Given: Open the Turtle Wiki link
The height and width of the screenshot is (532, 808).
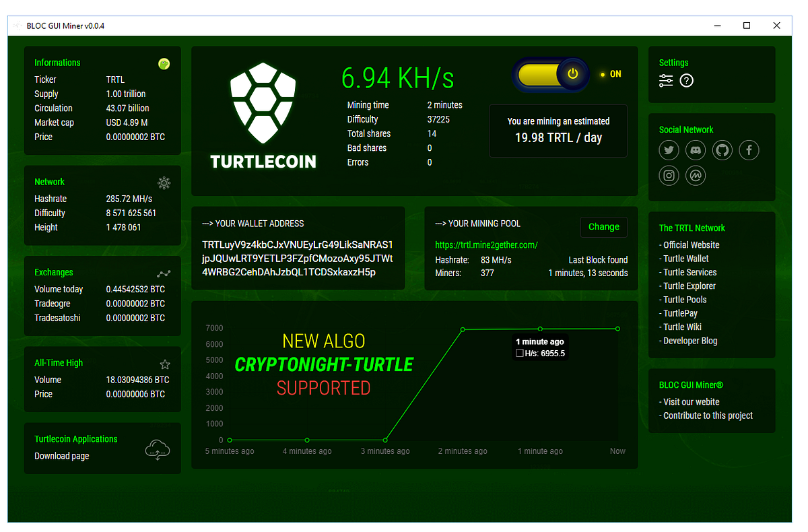Looking at the screenshot, I should (682, 327).
